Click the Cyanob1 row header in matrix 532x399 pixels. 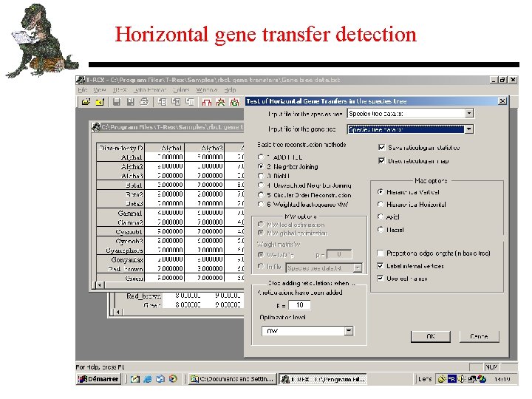click(120, 232)
